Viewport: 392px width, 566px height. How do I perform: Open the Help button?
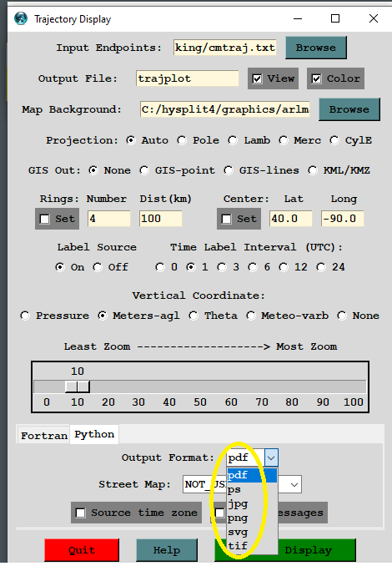[x=167, y=550]
